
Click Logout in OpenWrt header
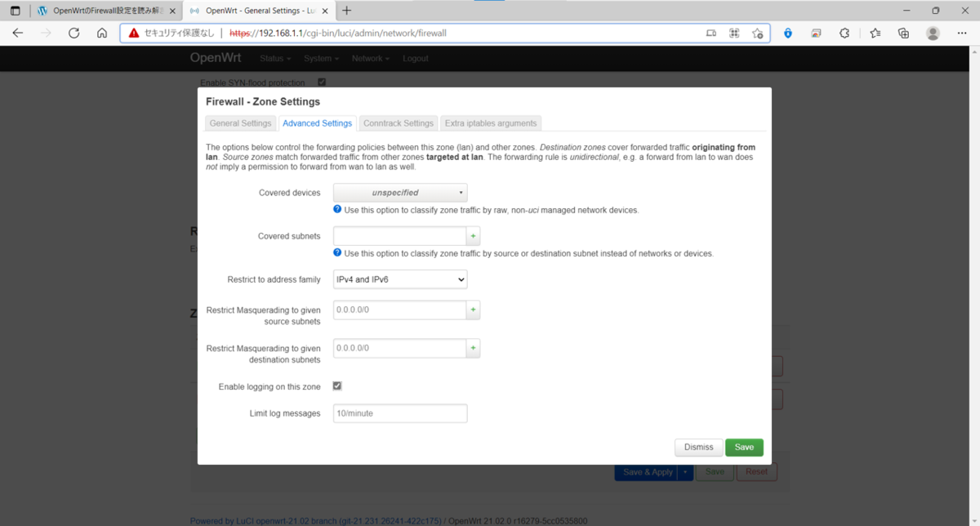416,59
